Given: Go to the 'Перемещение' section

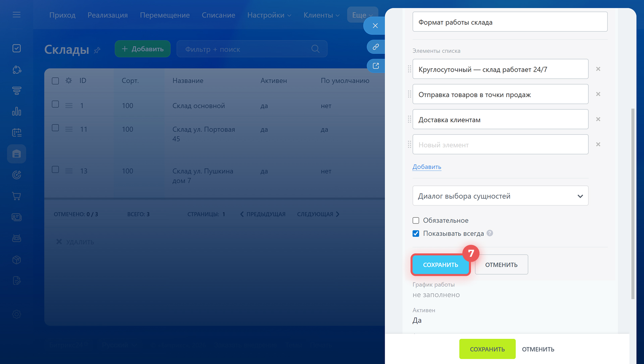Looking at the screenshot, I should (165, 15).
